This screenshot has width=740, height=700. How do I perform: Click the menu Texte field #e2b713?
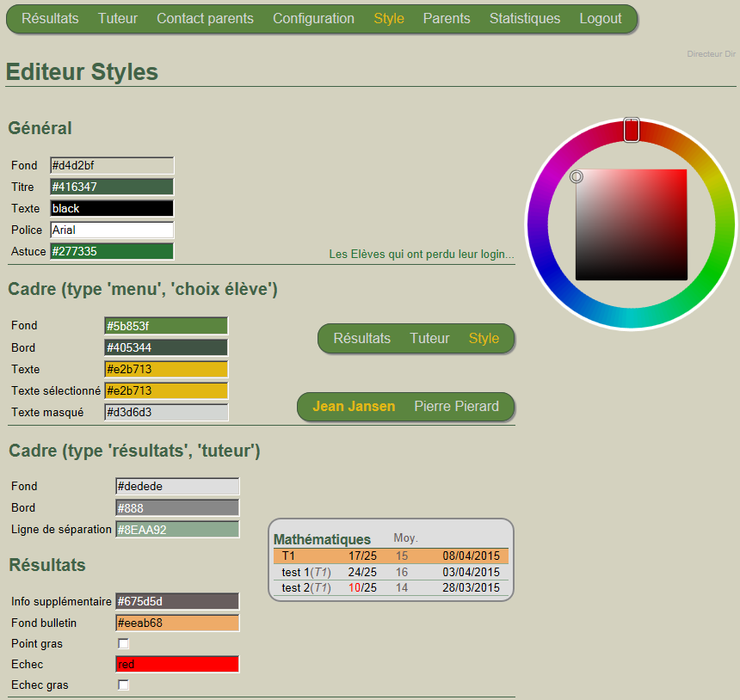coord(166,369)
